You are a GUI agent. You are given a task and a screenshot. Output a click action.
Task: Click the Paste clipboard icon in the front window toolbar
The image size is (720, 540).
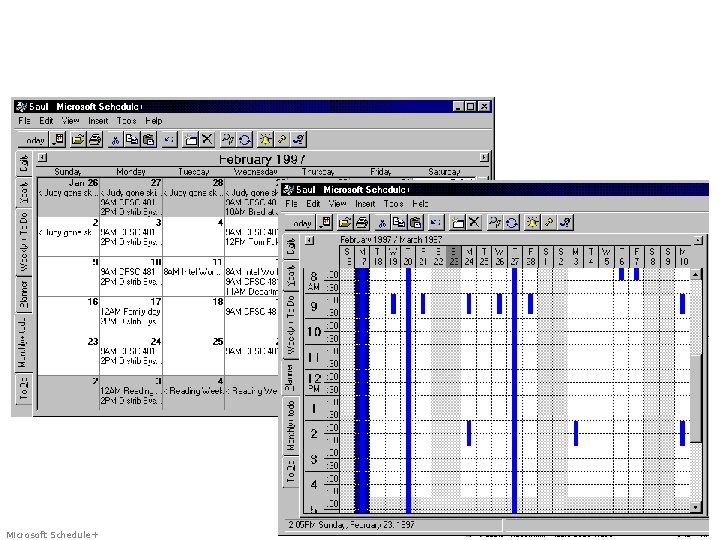[415, 223]
